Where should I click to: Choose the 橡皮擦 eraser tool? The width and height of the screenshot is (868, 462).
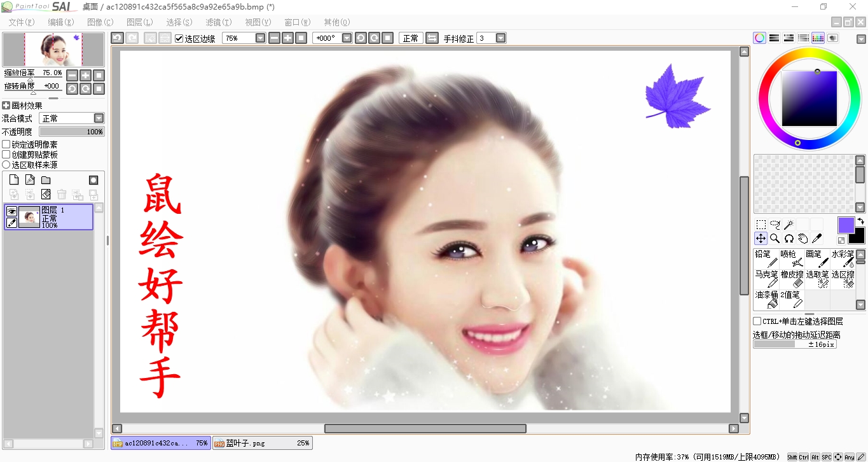coord(792,279)
